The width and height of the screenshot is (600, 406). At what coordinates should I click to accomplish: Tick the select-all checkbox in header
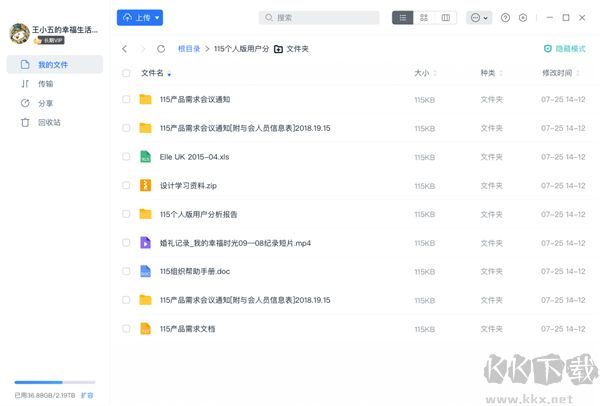126,73
